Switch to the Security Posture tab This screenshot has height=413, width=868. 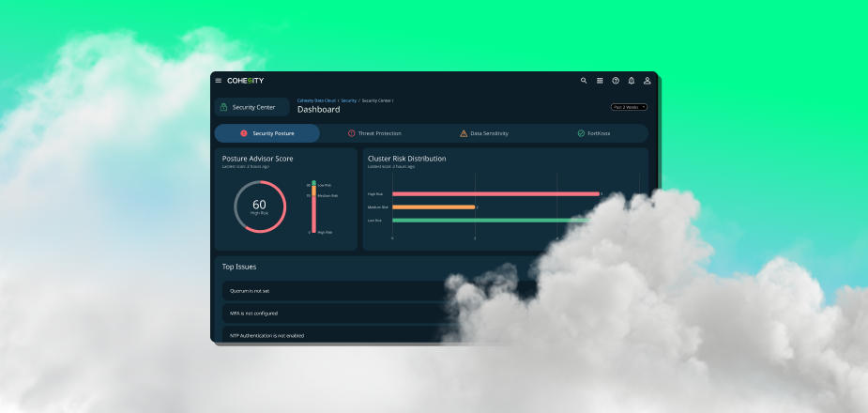pyautogui.click(x=266, y=133)
